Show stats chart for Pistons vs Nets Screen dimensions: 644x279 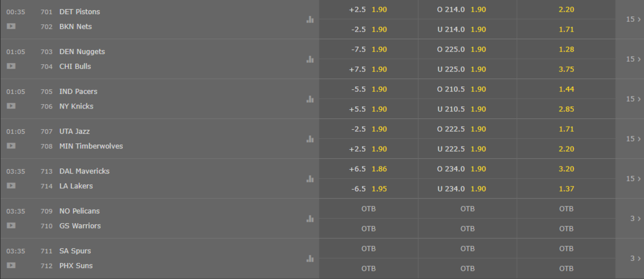point(310,19)
